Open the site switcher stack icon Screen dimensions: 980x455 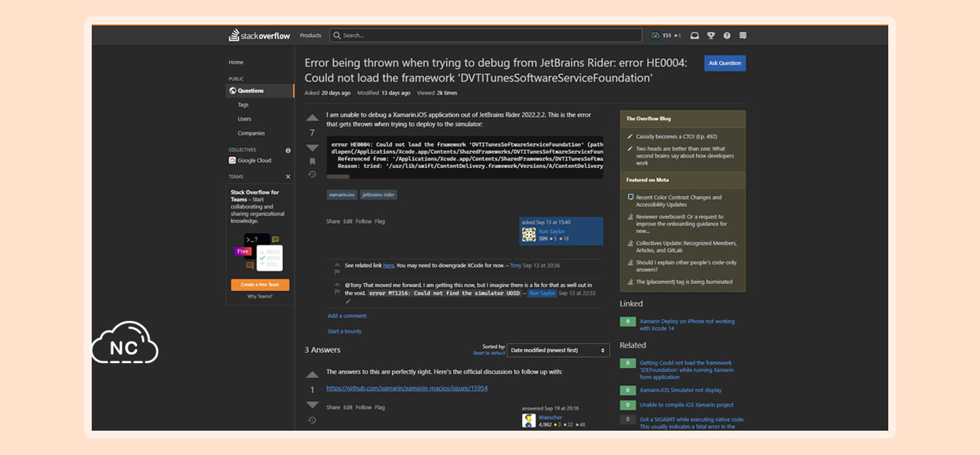point(743,35)
